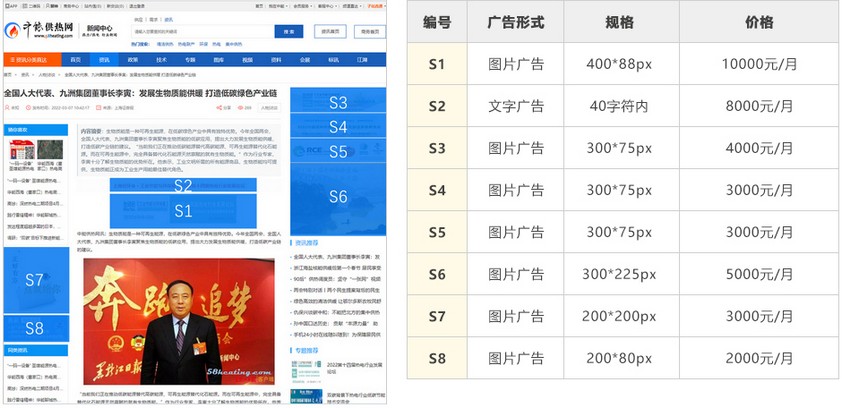Select 首页 in blue navigation bar
This screenshot has height=408, width=842.
76,60
